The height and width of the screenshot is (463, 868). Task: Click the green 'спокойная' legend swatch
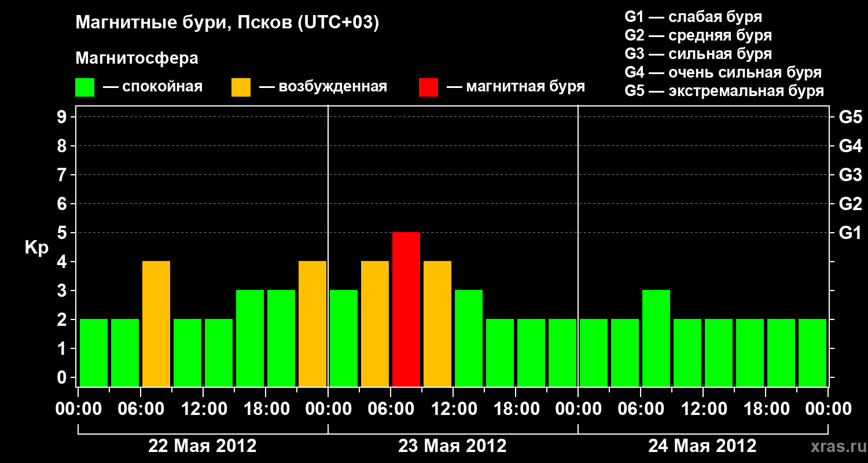(x=84, y=87)
